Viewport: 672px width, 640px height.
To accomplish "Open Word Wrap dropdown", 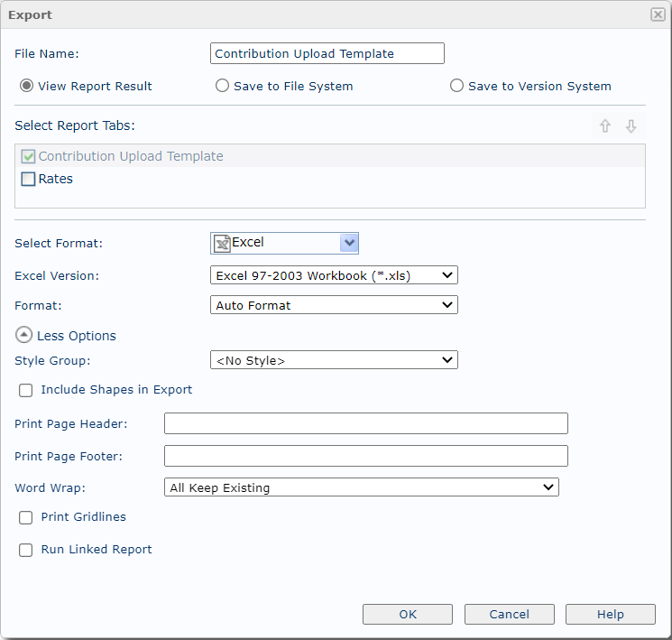I will [362, 487].
